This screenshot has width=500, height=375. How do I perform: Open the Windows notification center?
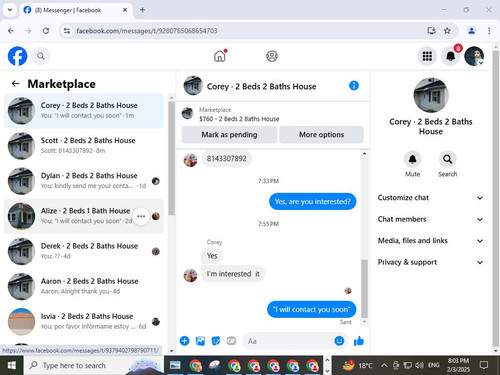click(x=484, y=365)
